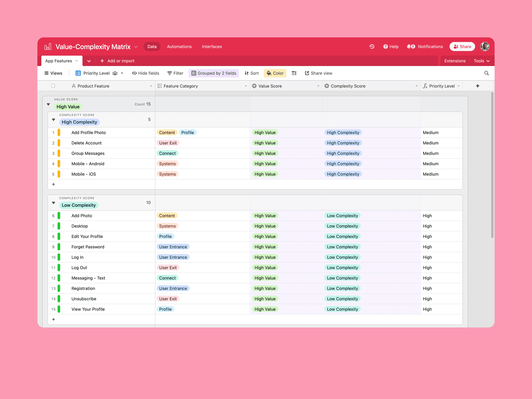Viewport: 532px width, 399px height.
Task: Expand the tables list chevron next to App Features
Action: coord(89,61)
